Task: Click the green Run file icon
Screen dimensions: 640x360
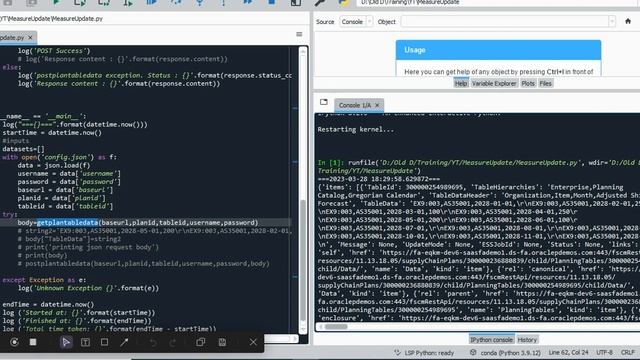Action: coord(56,2)
